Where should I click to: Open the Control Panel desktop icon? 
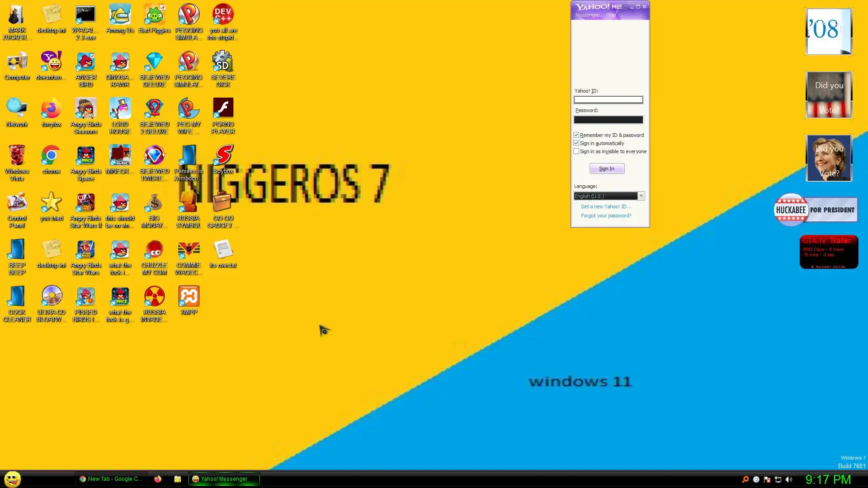[17, 203]
